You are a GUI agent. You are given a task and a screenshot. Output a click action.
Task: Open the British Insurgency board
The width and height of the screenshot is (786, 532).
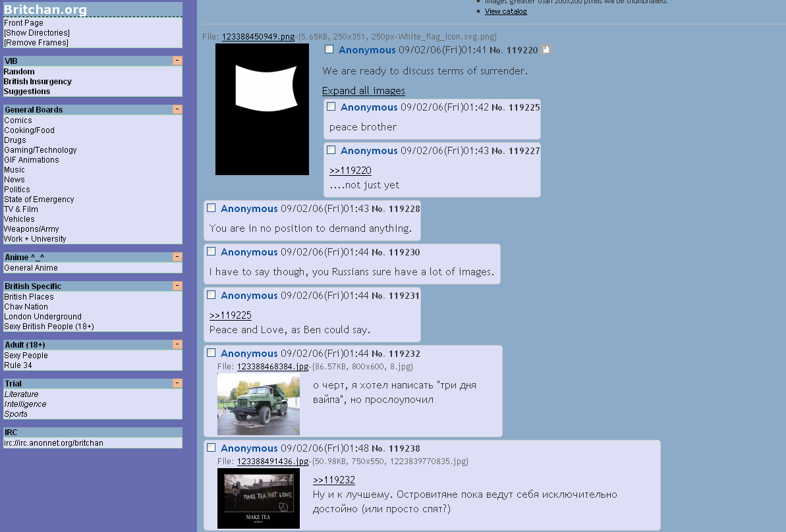[38, 82]
